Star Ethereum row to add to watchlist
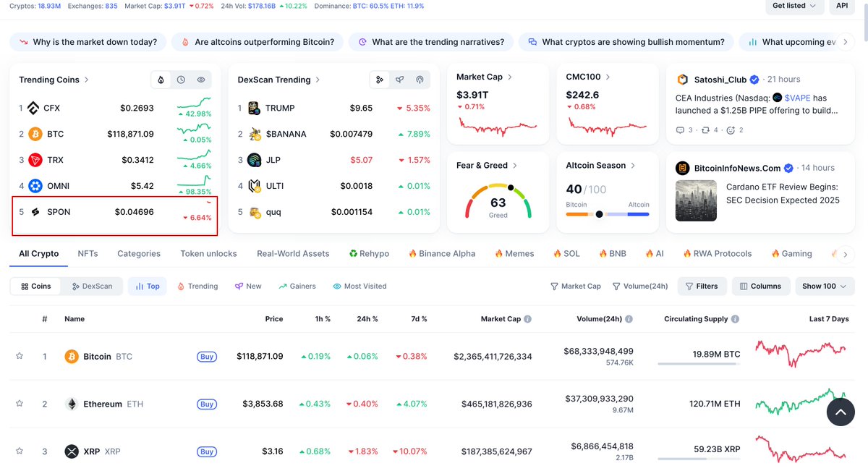The image size is (868, 471). click(20, 404)
